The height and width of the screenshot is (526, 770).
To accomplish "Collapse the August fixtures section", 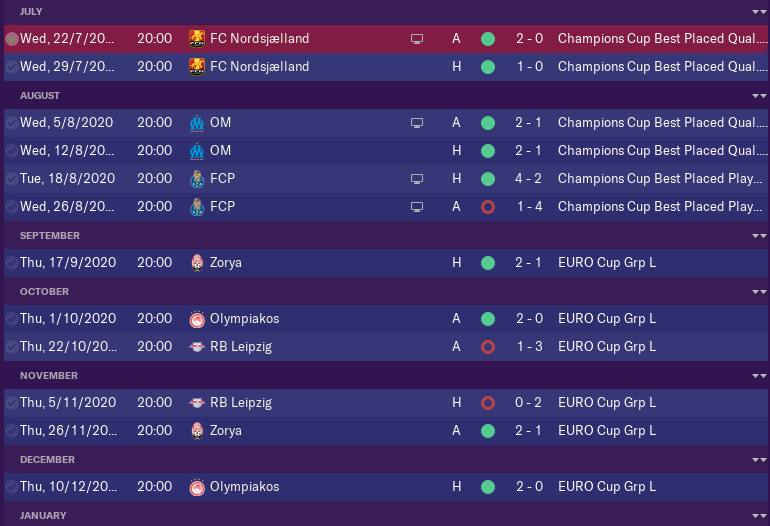I will (x=757, y=95).
